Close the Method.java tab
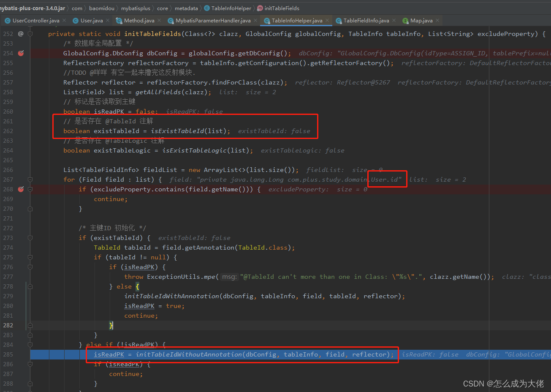551x392 pixels. 159,20
